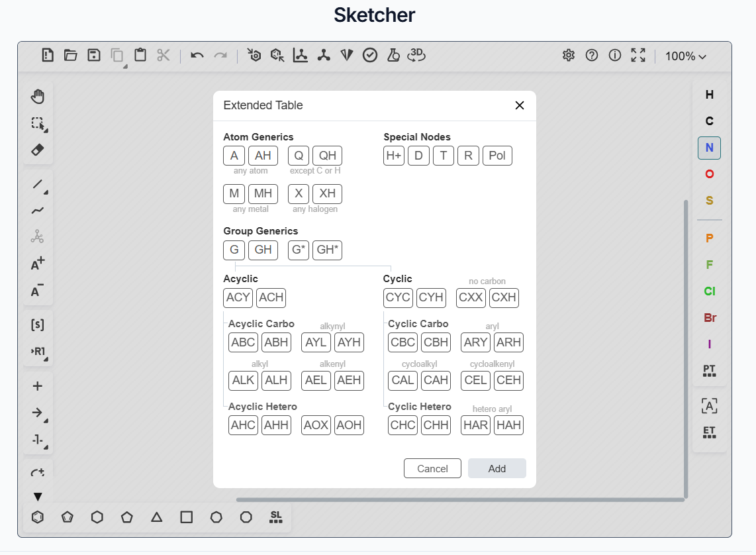756x555 pixels.
Task: Toggle the ARY aryl group button
Action: click(x=475, y=342)
